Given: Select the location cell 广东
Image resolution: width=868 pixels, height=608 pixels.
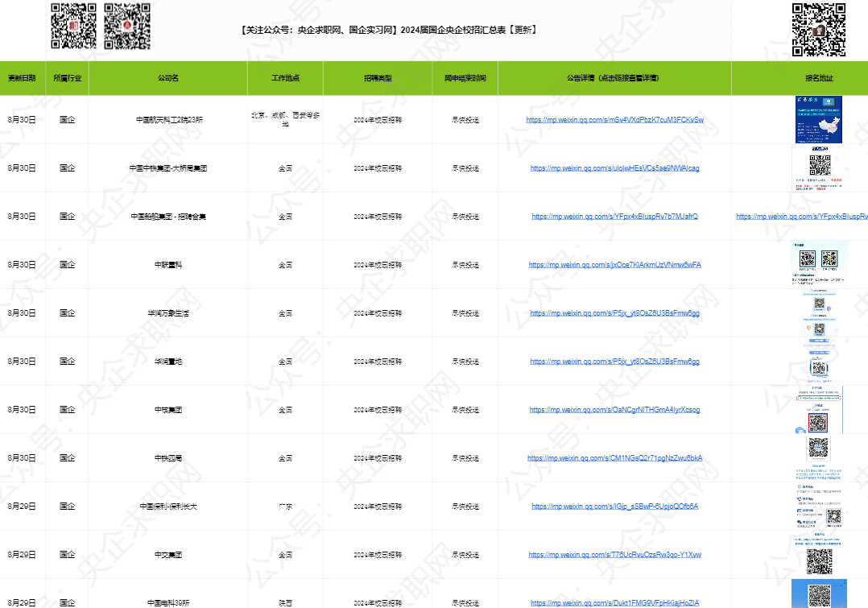Looking at the screenshot, I should (285, 506).
